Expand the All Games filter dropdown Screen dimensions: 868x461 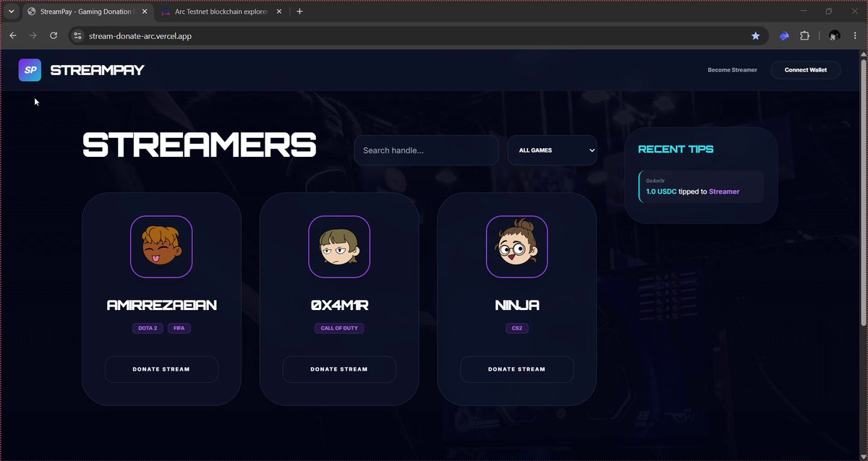[x=553, y=150]
